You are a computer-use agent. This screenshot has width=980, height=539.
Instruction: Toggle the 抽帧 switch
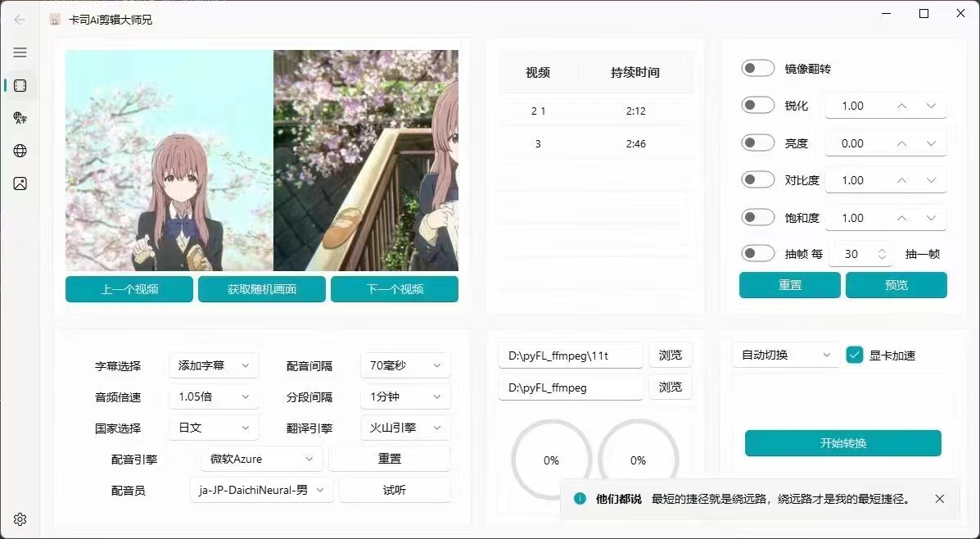757,253
